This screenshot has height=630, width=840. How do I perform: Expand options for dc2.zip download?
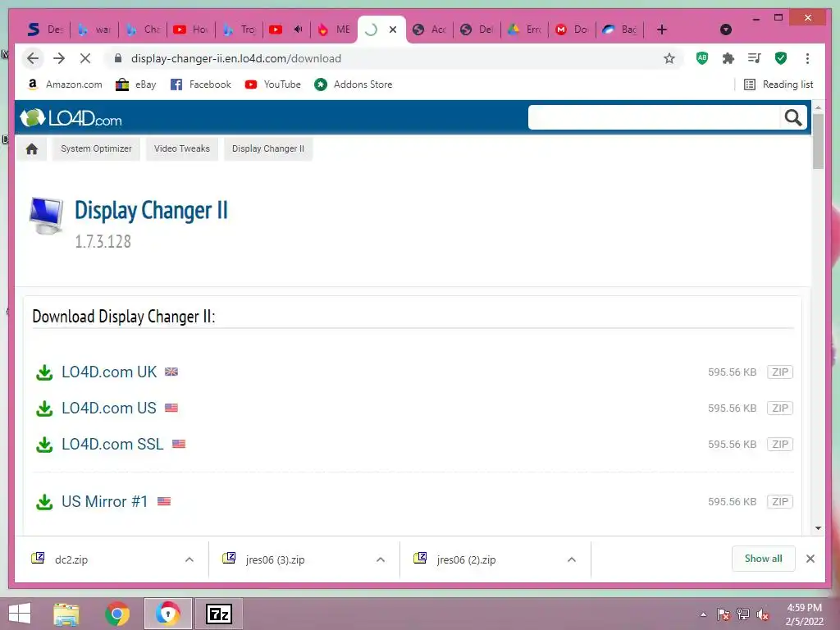tap(189, 559)
